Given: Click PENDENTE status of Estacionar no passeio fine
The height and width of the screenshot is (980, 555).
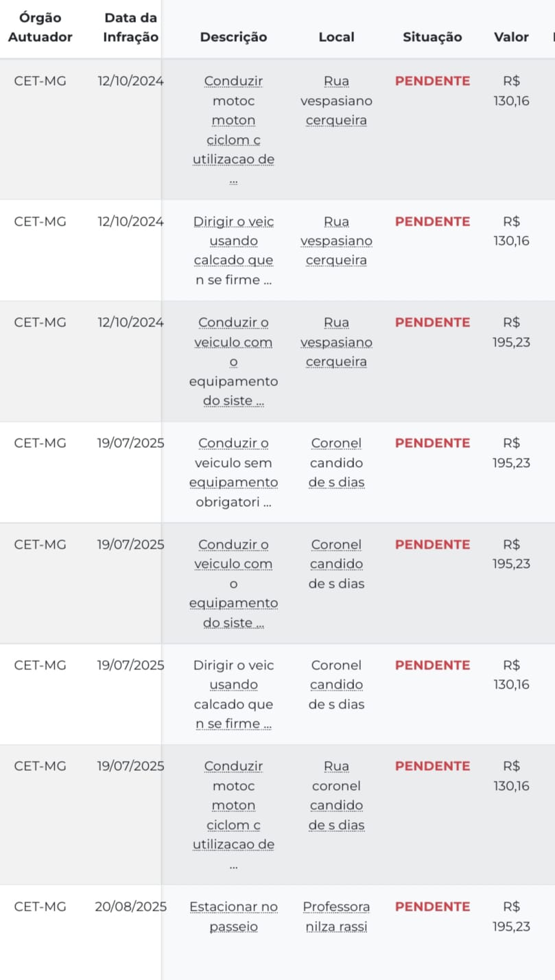Looking at the screenshot, I should tap(432, 907).
